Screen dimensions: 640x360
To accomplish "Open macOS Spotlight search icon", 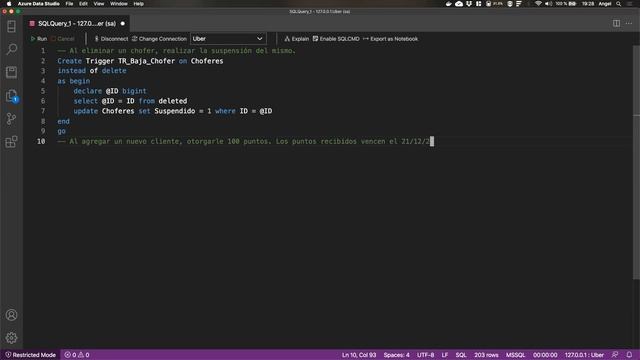I will click(x=618, y=4).
